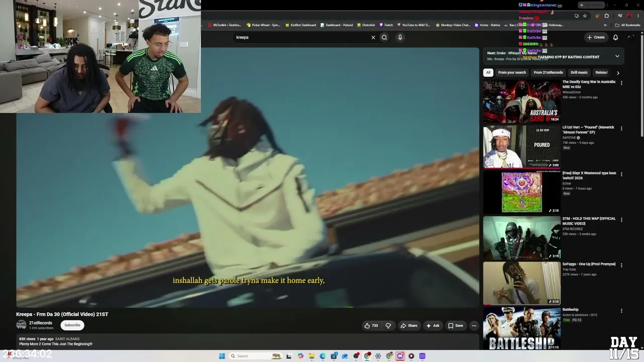
Task: Switch to the active Chrome window in taskbar
Action: [367, 356]
